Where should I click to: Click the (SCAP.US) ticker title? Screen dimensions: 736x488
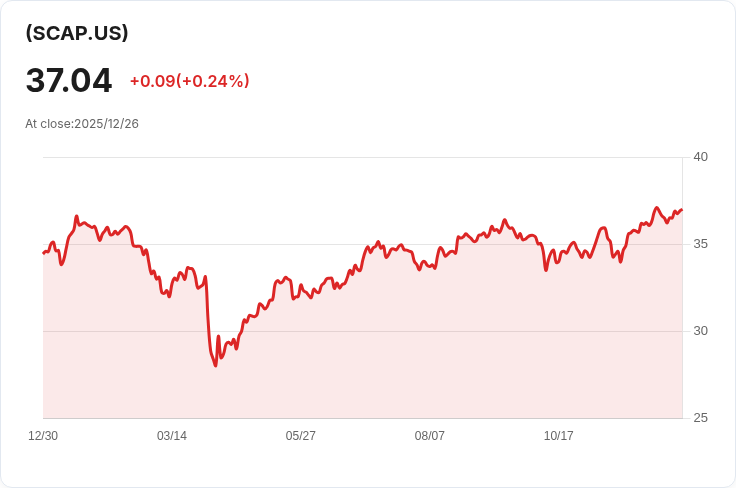point(77,33)
